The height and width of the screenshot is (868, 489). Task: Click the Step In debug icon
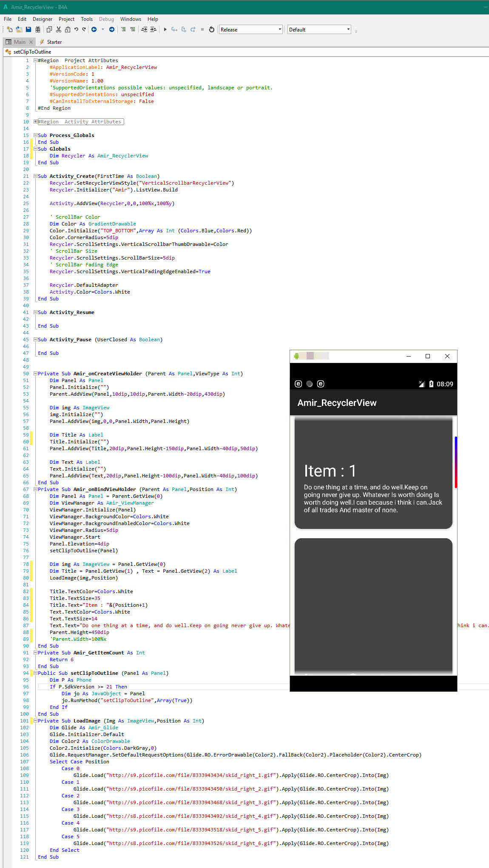click(174, 29)
